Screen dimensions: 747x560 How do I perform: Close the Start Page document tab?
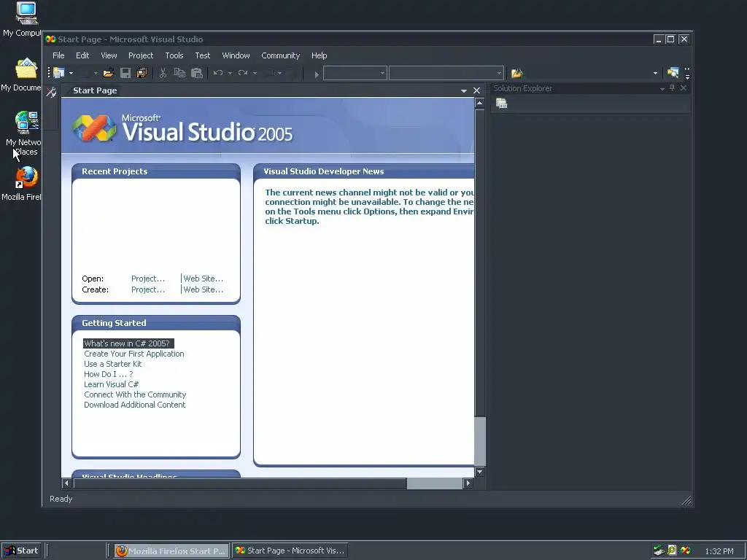pos(476,90)
